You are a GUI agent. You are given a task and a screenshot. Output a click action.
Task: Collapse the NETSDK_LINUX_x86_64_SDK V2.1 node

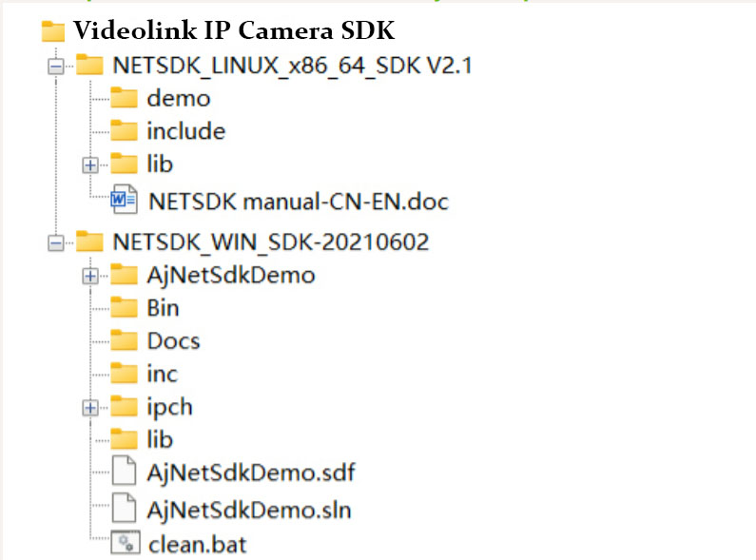tap(55, 66)
